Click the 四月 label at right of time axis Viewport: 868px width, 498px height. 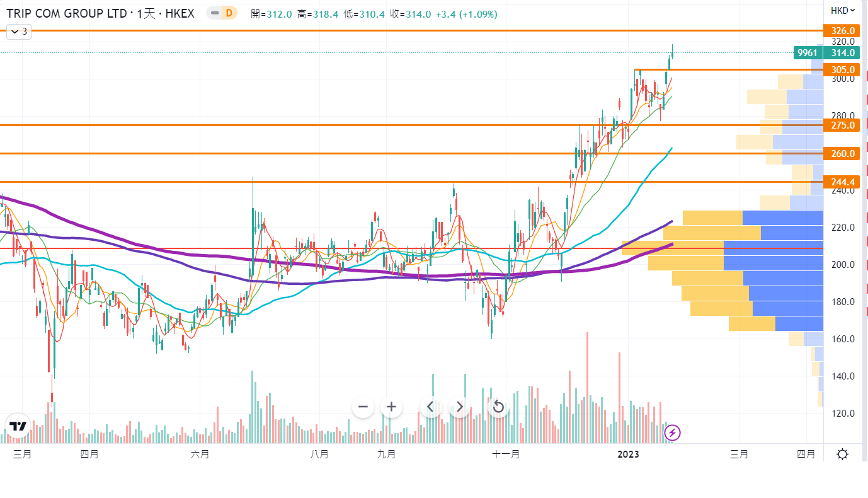(x=806, y=454)
